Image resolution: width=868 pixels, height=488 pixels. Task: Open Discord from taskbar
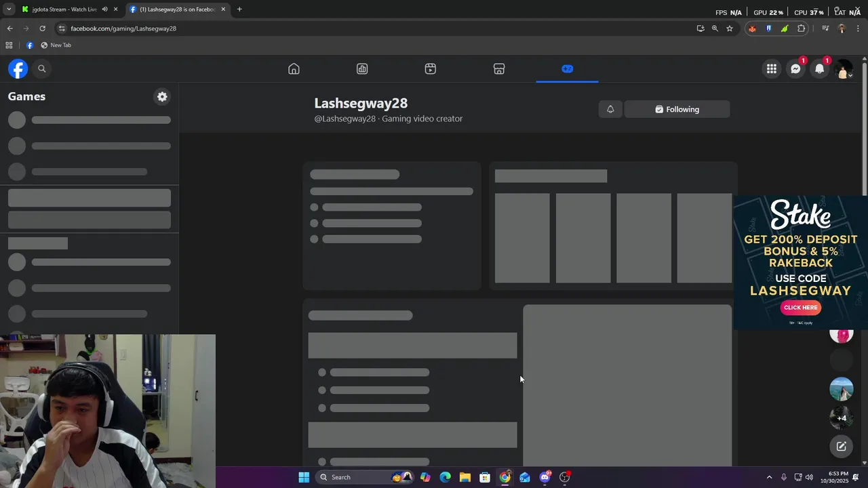545,477
